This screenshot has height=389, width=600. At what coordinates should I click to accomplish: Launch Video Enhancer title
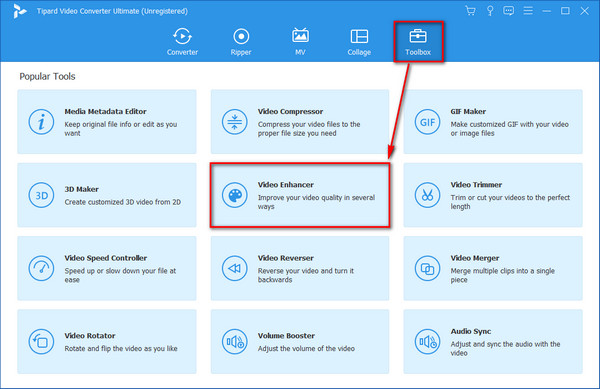click(x=285, y=185)
